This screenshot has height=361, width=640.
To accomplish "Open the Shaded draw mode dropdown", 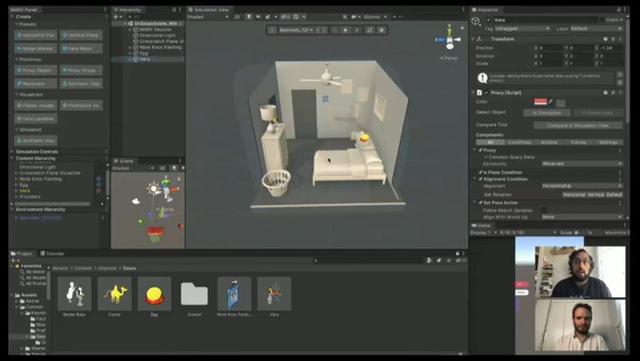I will (x=208, y=17).
